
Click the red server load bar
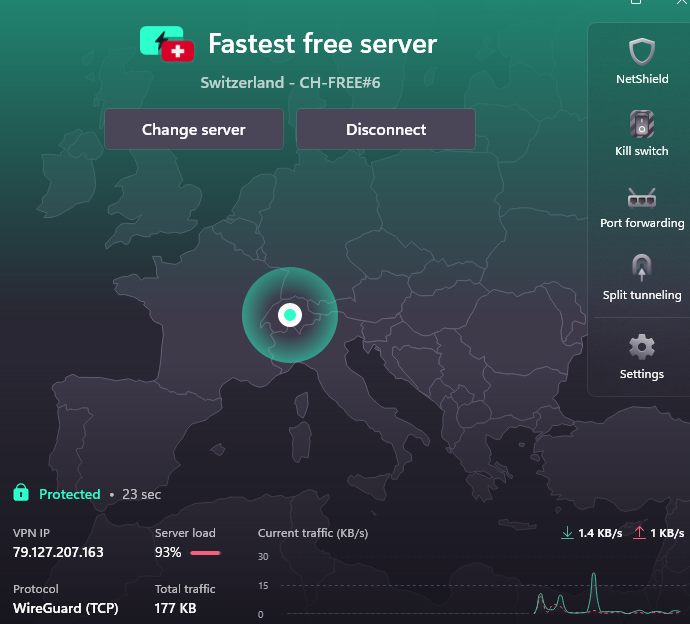[x=205, y=553]
